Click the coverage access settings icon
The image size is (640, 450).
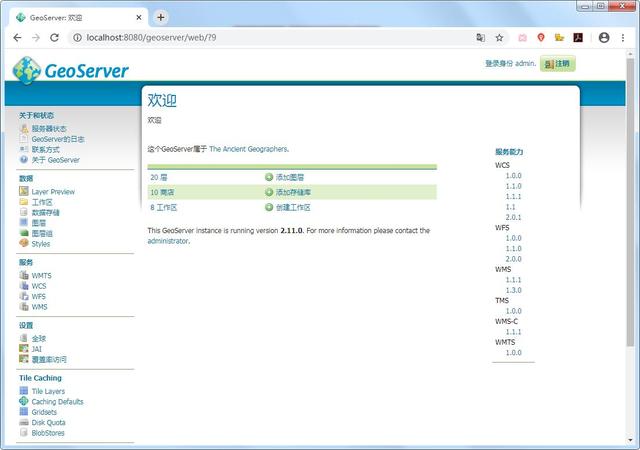pyautogui.click(x=24, y=359)
